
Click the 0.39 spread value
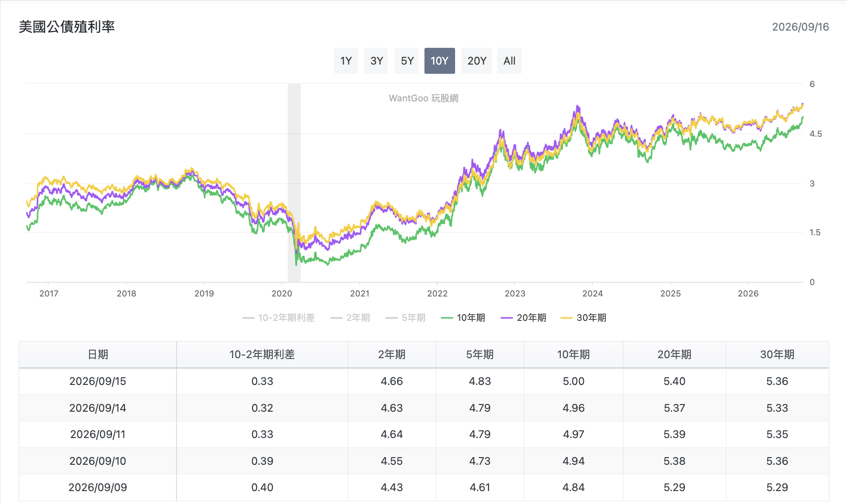(x=262, y=461)
